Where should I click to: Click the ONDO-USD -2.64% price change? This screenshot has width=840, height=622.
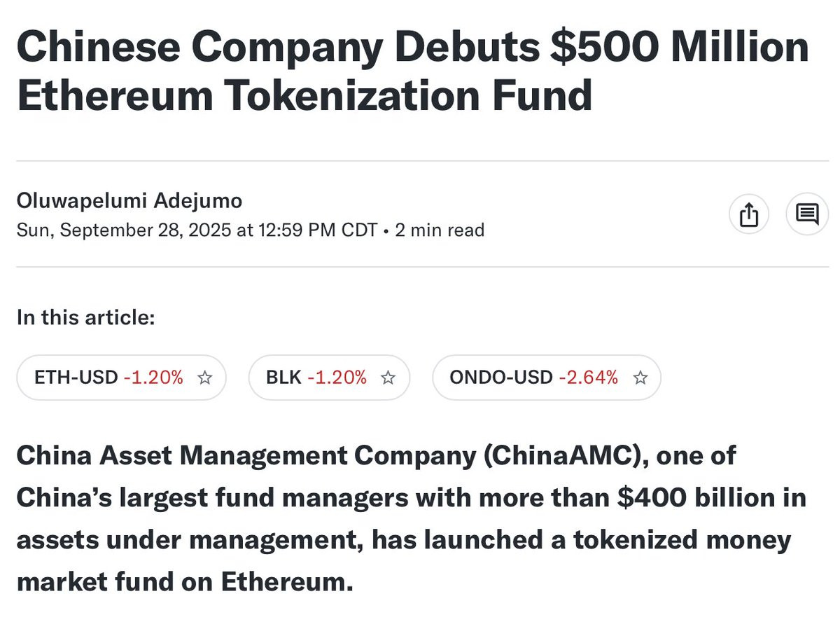point(589,378)
